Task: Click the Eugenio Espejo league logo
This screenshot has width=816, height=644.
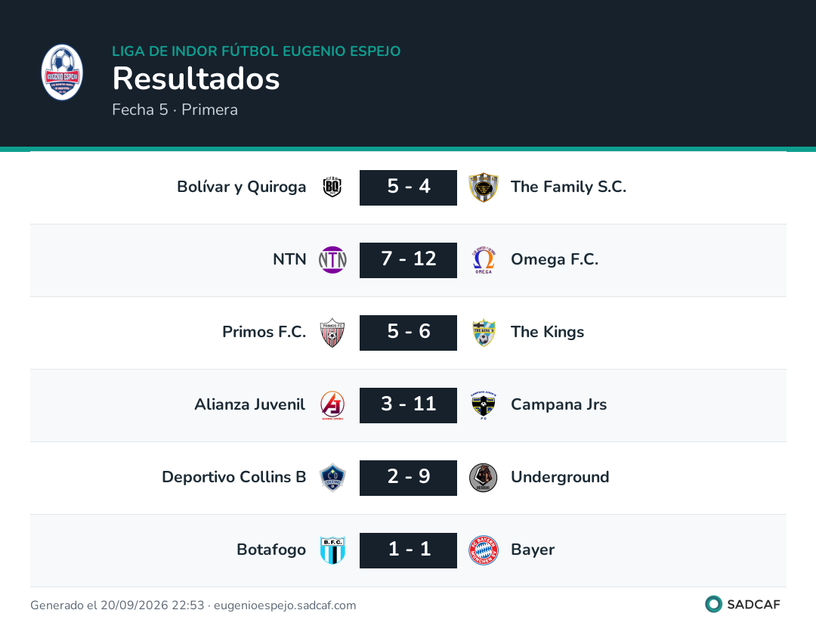Action: pos(62,73)
